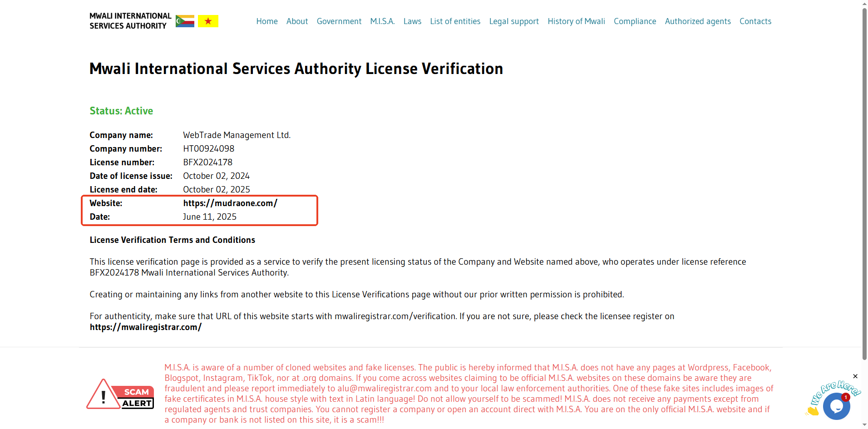The height and width of the screenshot is (429, 868).
Task: Open the About menu item
Action: [297, 21]
